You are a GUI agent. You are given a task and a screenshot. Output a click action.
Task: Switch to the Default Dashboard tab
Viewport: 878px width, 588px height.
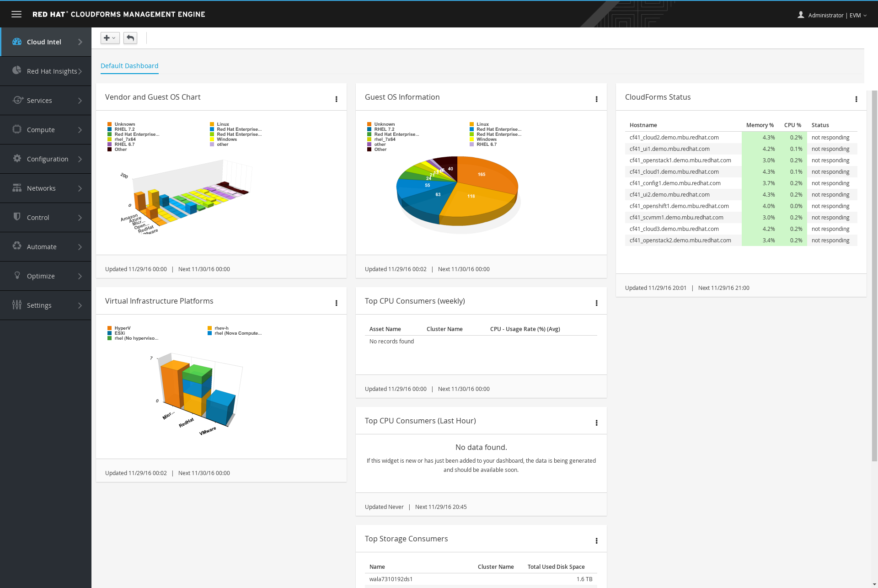(x=129, y=66)
